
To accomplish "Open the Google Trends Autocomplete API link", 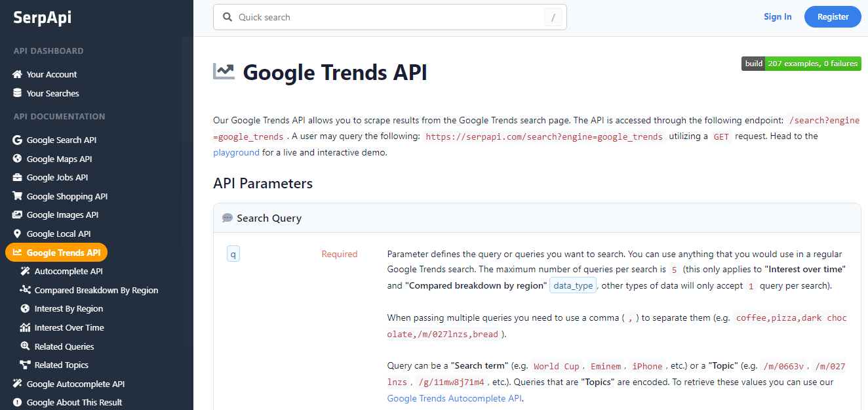I will coord(454,398).
